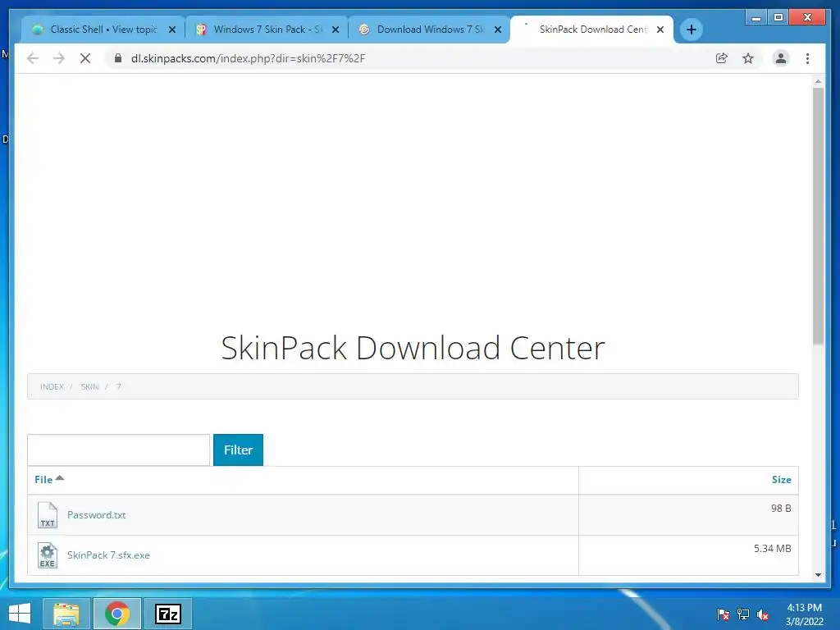840x630 pixels.
Task: Open a new browser tab
Action: [691, 30]
